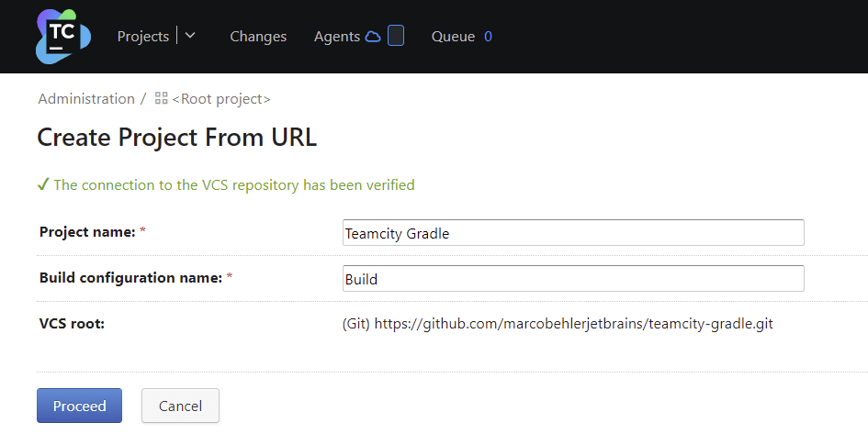Open the Agents page

(x=336, y=37)
